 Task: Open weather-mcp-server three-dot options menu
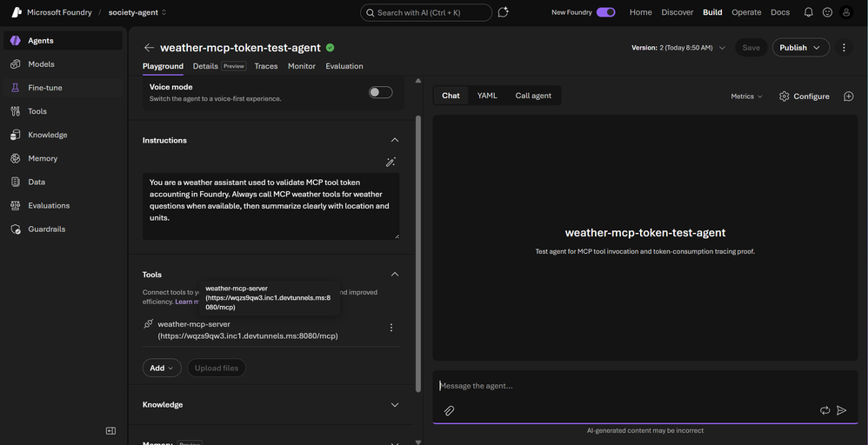tap(391, 328)
